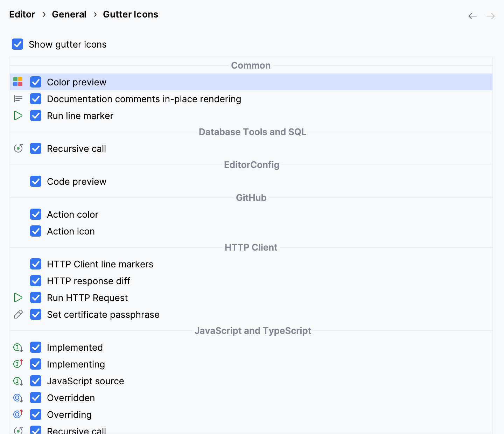
Task: Open the Editor breadcrumb settings page
Action: (22, 14)
